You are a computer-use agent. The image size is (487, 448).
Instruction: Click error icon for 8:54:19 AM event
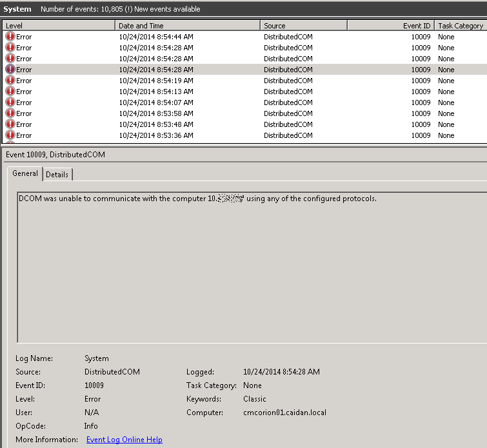click(10, 81)
